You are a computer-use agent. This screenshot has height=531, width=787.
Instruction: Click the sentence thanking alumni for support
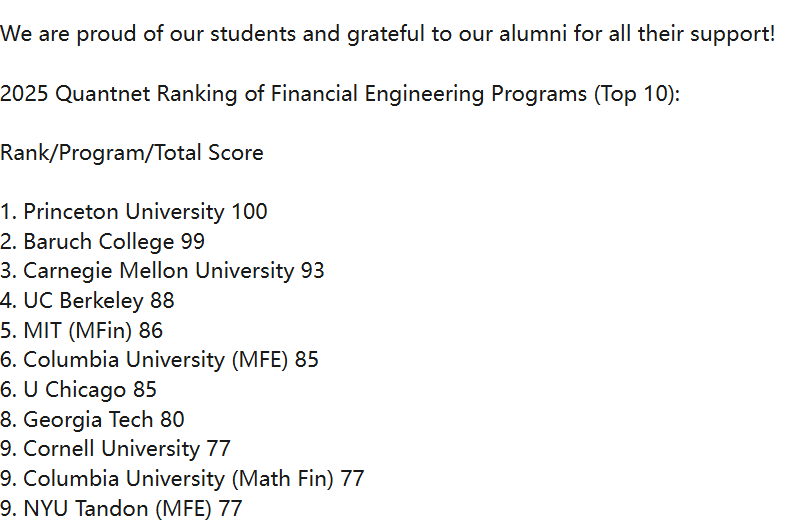tap(387, 34)
